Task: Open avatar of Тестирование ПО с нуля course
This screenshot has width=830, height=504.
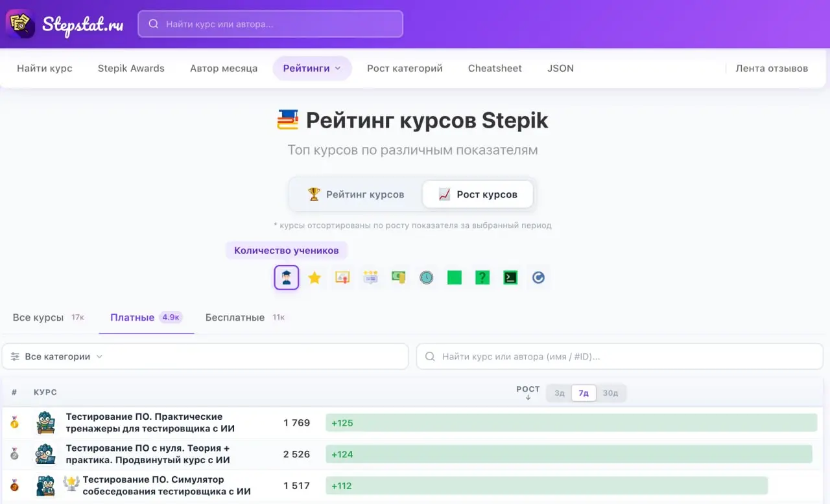Action: 45,454
